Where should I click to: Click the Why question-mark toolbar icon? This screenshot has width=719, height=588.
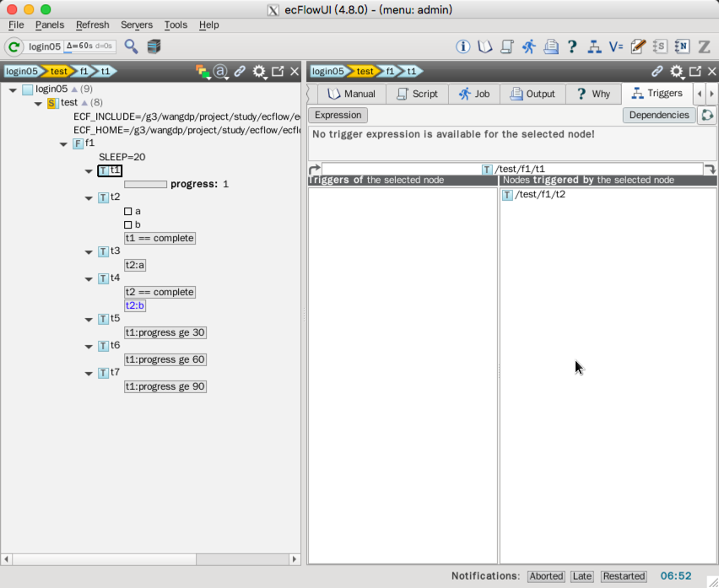pyautogui.click(x=572, y=46)
